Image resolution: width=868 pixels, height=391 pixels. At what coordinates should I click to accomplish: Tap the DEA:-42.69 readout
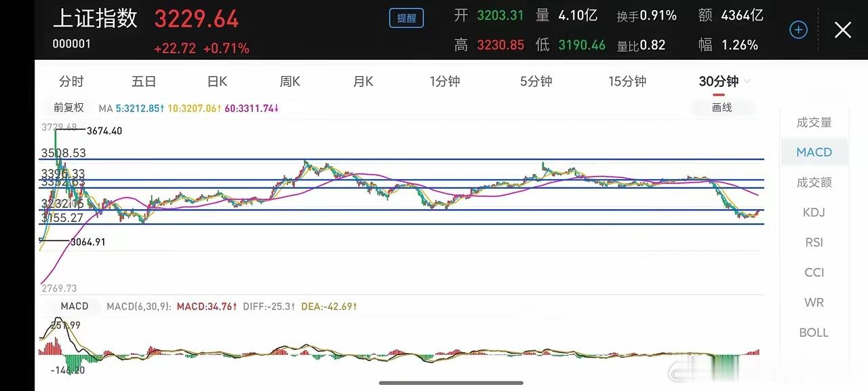pos(329,307)
